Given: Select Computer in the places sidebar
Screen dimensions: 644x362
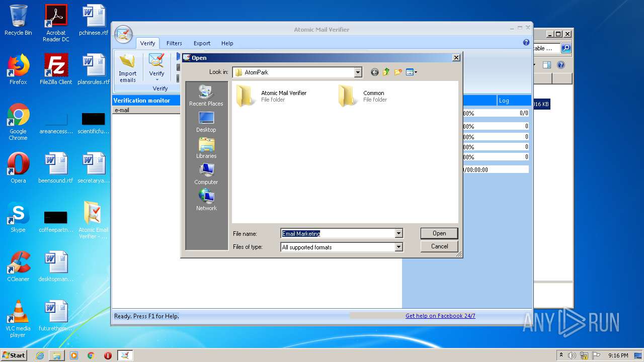Looking at the screenshot, I should click(206, 174).
